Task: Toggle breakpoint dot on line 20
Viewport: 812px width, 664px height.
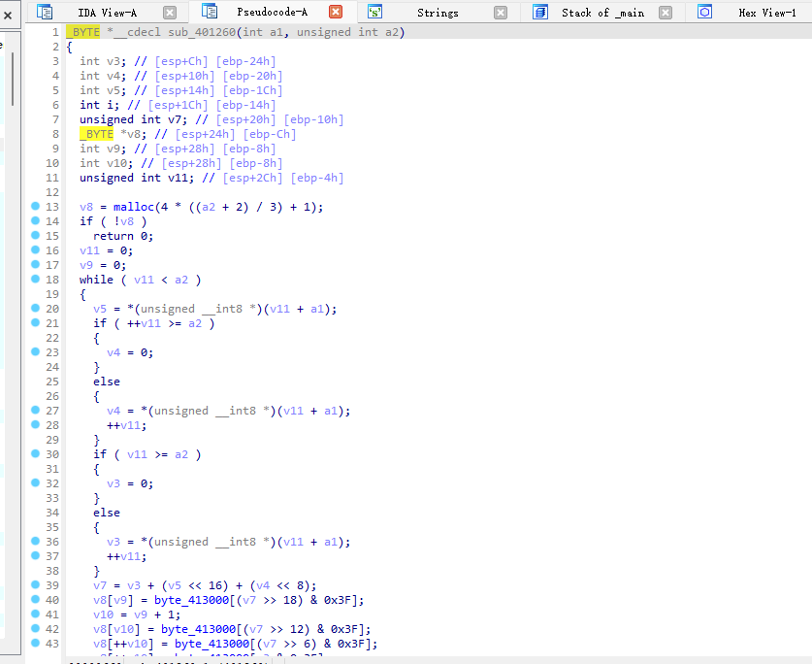Action: (x=35, y=308)
